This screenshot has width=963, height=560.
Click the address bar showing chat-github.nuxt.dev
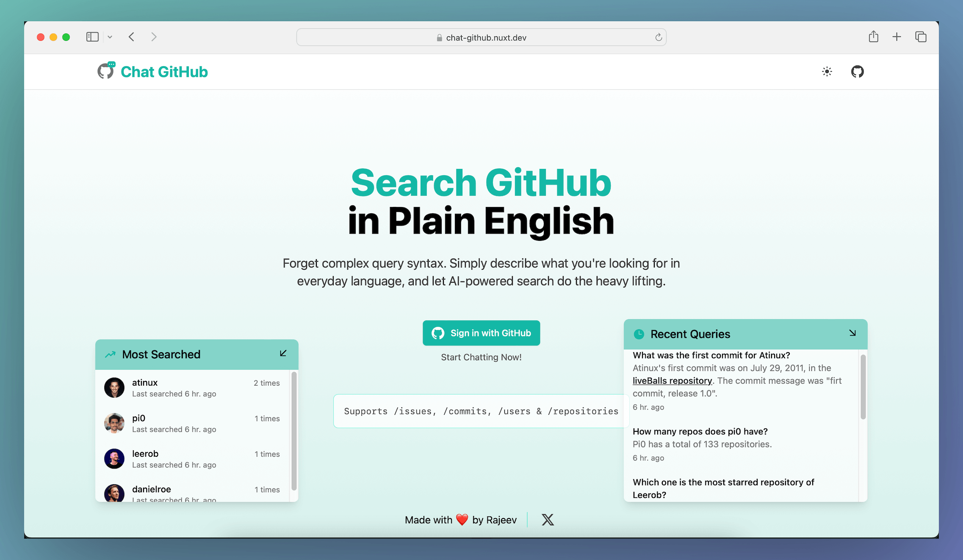point(481,37)
